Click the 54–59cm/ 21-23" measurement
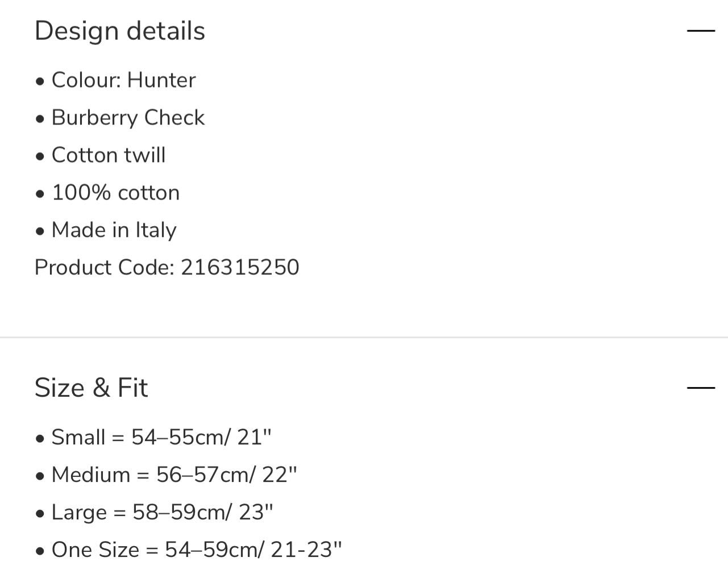 [x=253, y=550]
